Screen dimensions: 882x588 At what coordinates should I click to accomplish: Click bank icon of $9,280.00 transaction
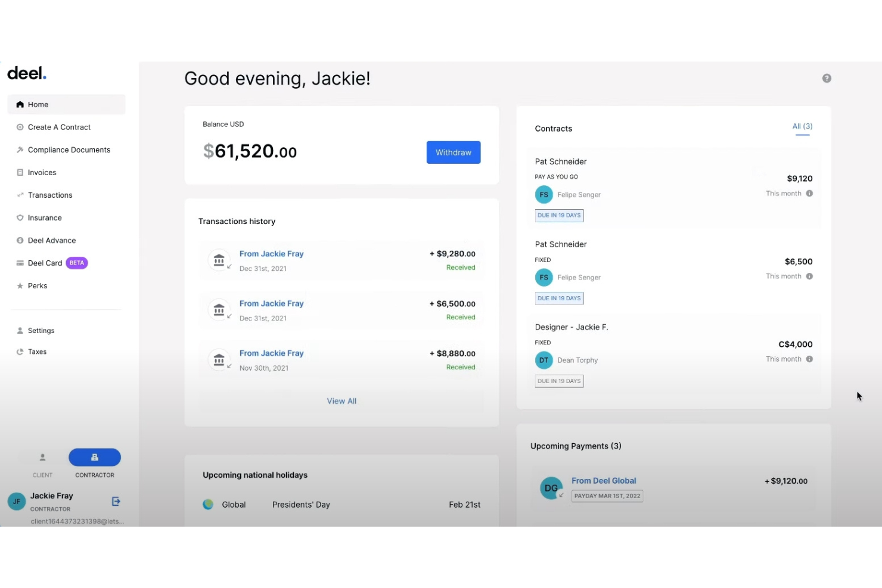click(x=219, y=260)
